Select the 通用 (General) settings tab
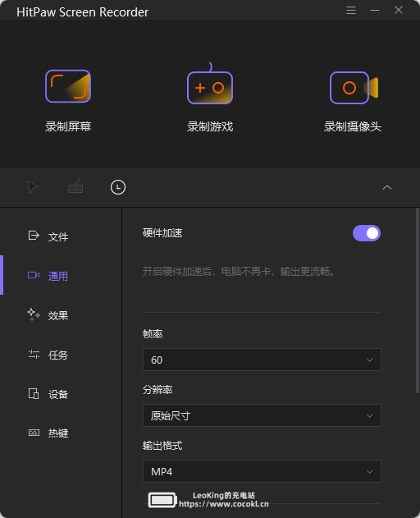Screen dimensions: 420x518 click(x=61, y=275)
